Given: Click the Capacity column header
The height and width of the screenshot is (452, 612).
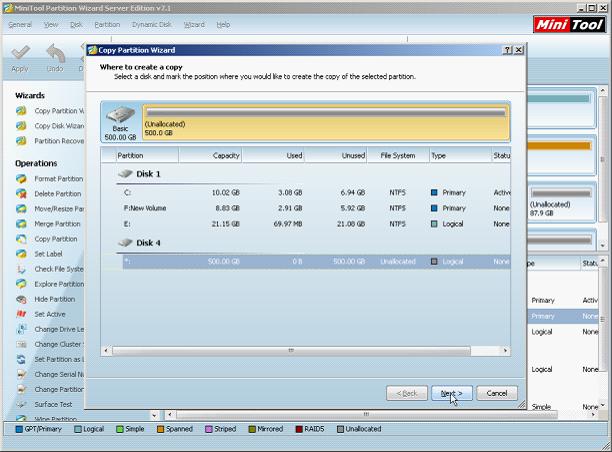Looking at the screenshot, I should point(210,155).
